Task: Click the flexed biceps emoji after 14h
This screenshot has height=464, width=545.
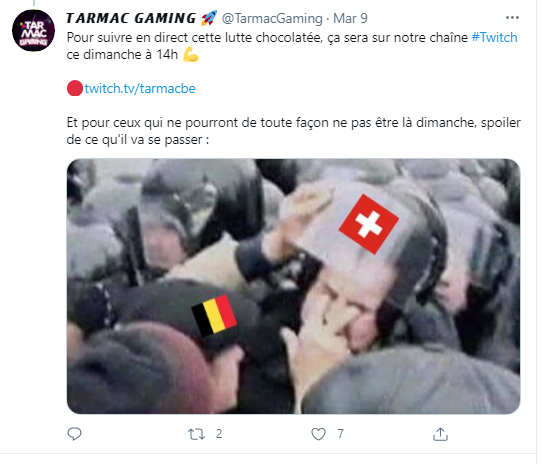Action: (x=191, y=54)
